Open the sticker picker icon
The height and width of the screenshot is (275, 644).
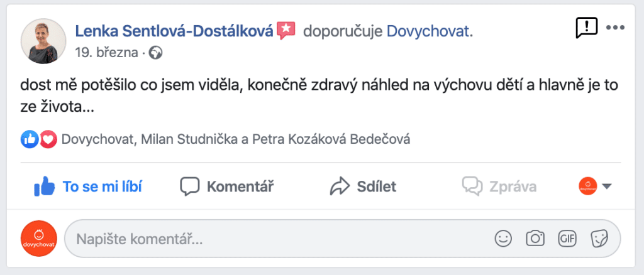599,238
